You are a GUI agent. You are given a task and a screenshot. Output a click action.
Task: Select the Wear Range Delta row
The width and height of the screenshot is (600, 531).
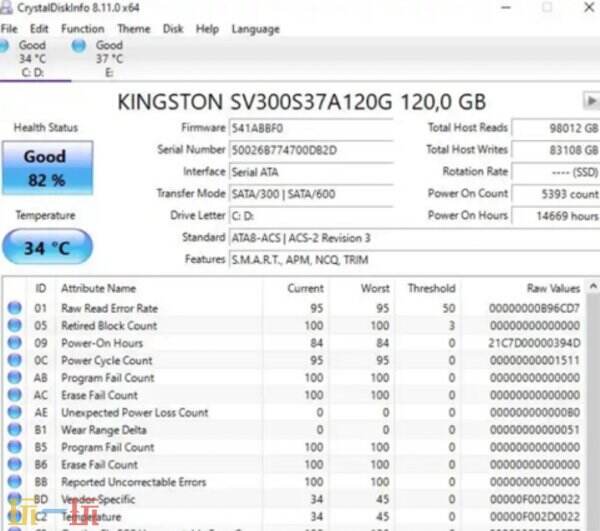tap(295, 430)
